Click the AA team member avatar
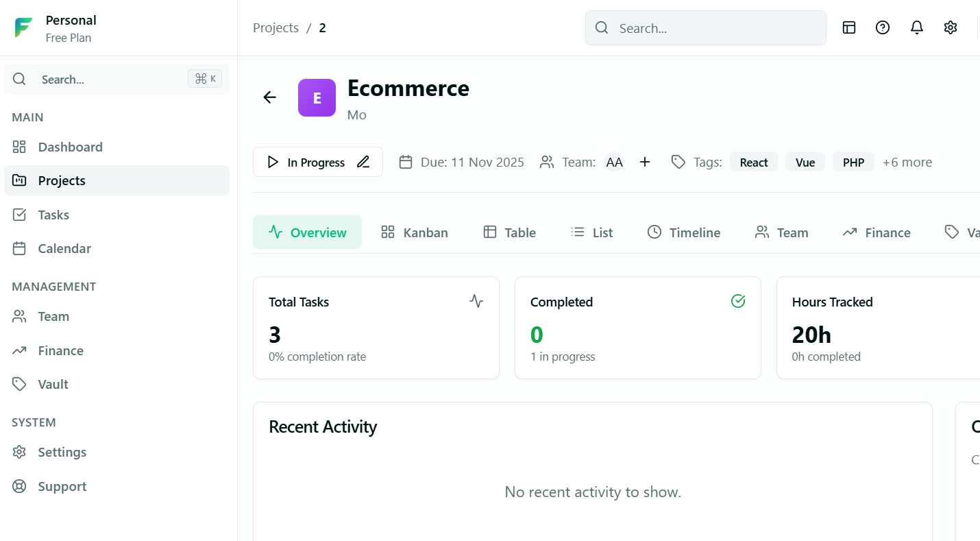 point(614,162)
